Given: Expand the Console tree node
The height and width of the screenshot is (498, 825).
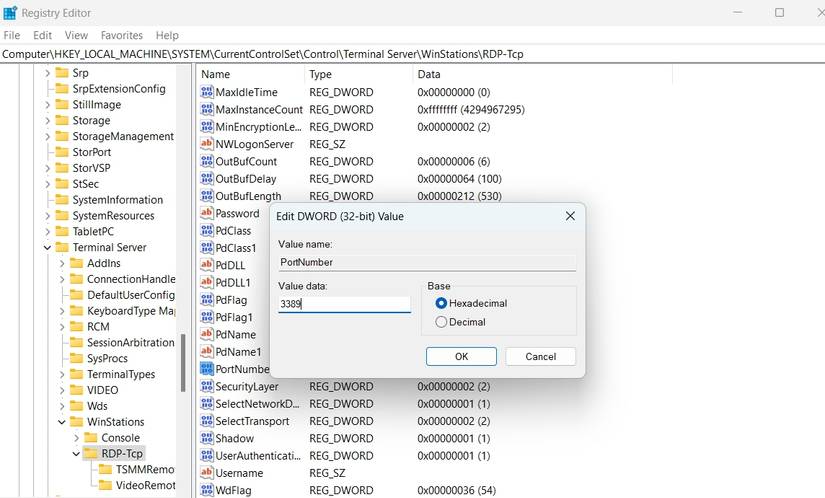Looking at the screenshot, I should point(76,438).
